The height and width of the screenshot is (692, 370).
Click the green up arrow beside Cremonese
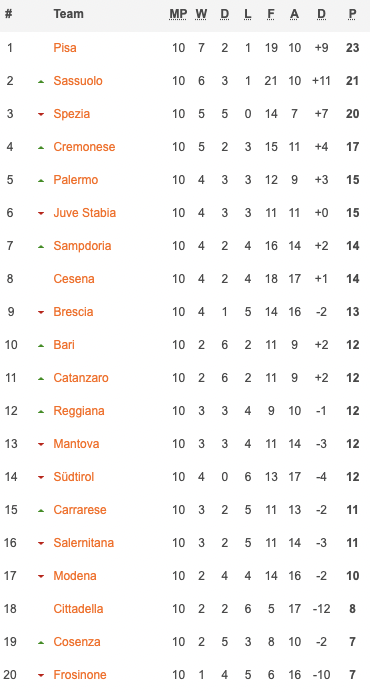41,147
